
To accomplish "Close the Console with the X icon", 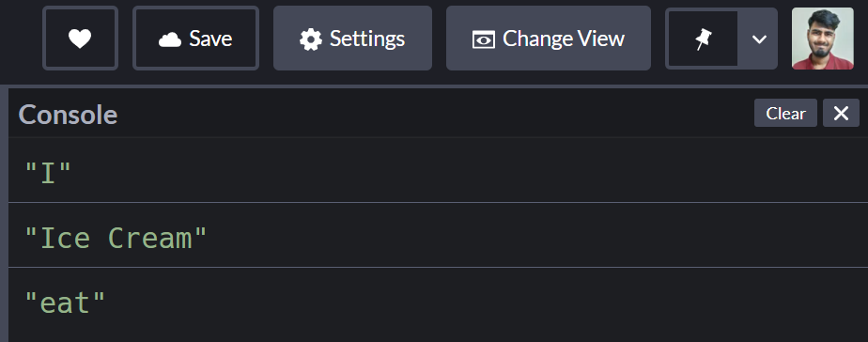I will point(841,113).
